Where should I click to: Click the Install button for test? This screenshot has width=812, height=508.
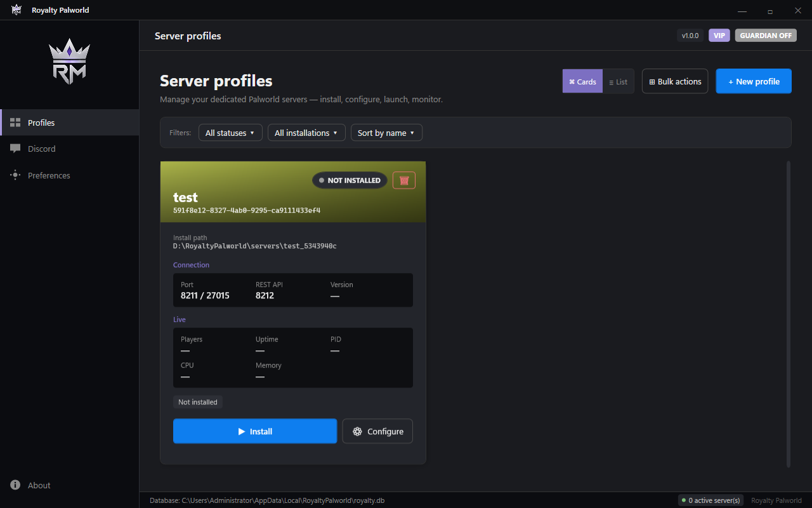[255, 431]
